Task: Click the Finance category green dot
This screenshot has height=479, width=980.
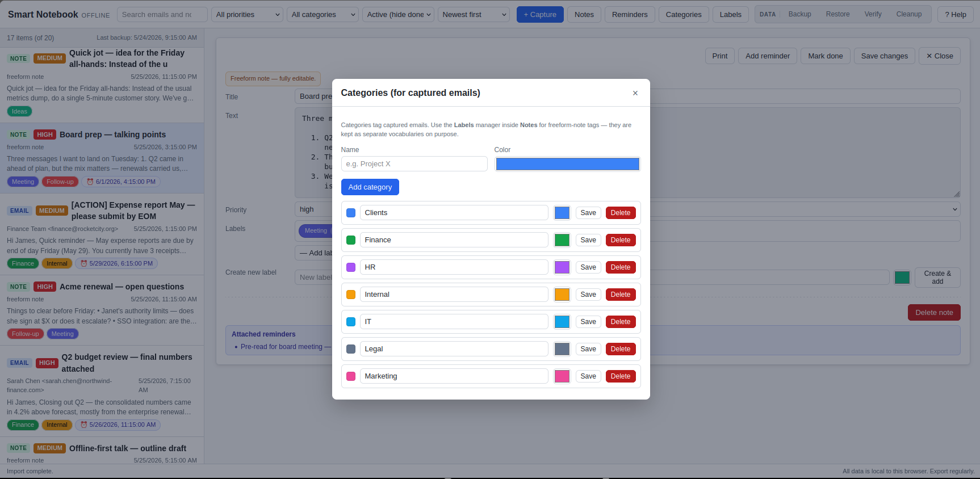Action: tap(351, 240)
